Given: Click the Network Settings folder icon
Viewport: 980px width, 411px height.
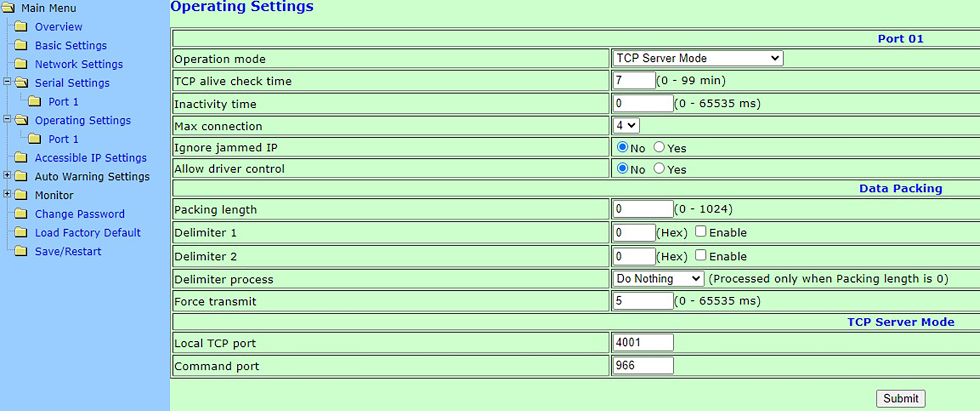Looking at the screenshot, I should pyautogui.click(x=21, y=64).
